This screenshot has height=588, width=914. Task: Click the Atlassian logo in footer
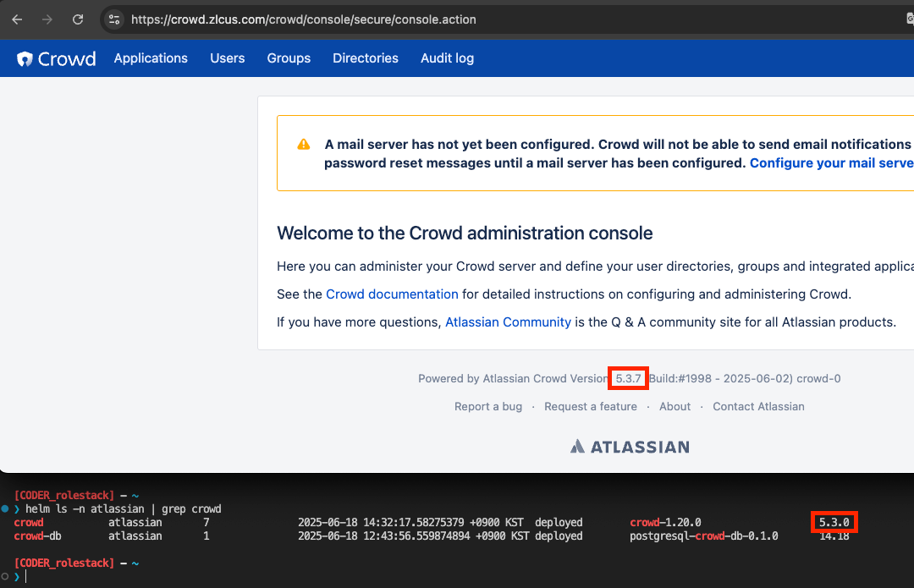pyautogui.click(x=630, y=447)
